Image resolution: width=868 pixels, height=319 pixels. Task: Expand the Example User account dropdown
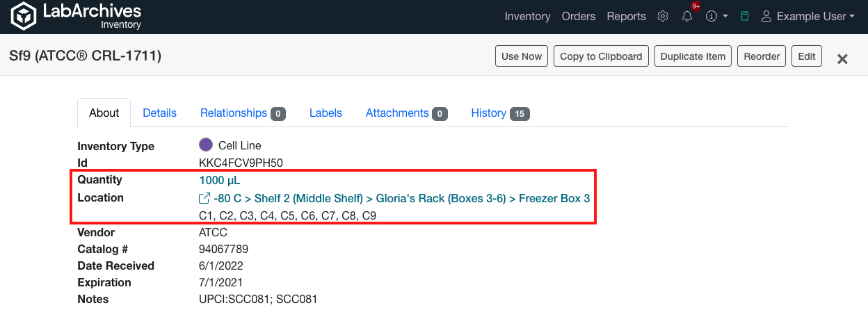(x=808, y=16)
